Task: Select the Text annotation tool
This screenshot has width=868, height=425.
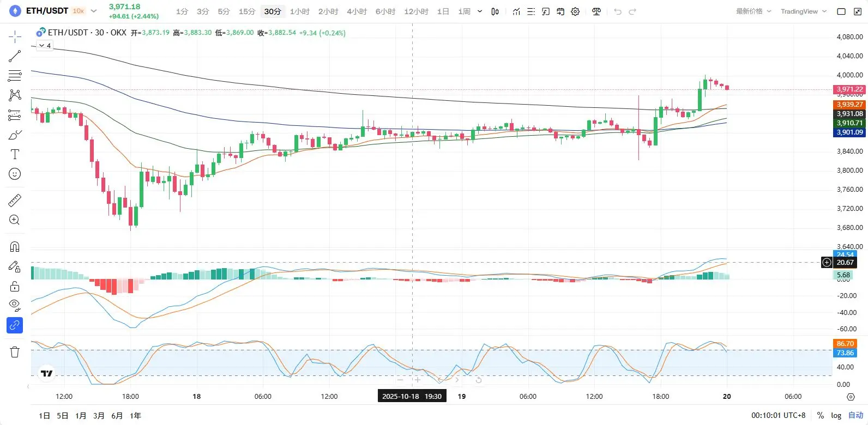Action: coord(15,154)
